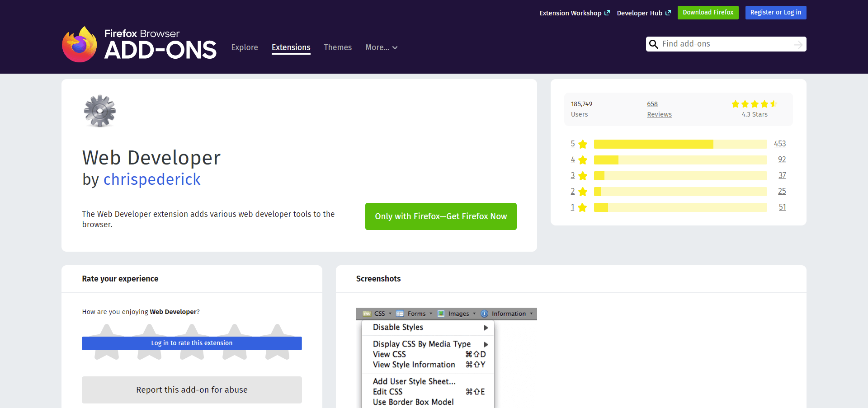The image size is (868, 408).
Task: Open the Developer Hub link
Action: pos(644,13)
